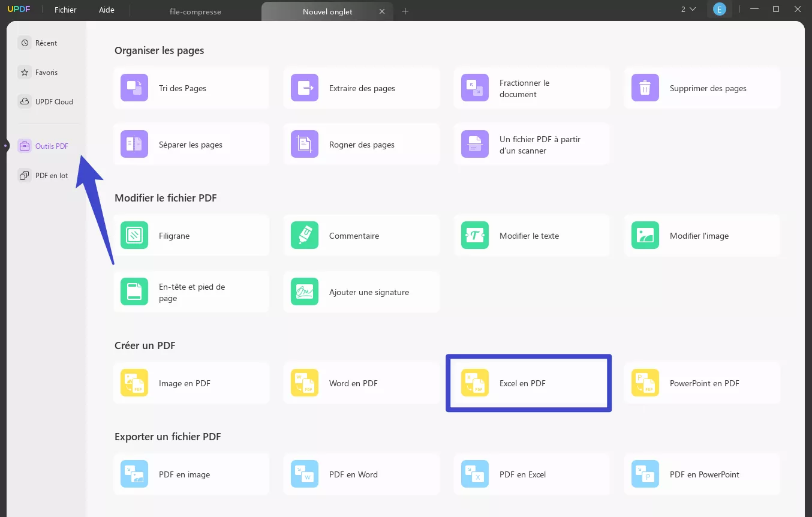The height and width of the screenshot is (517, 812).
Task: Click the UPDF Cloud icon in sidebar
Action: tap(25, 101)
